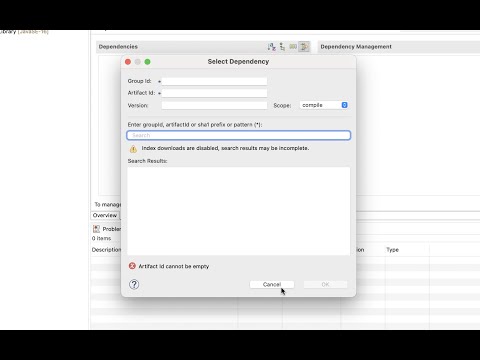The width and height of the screenshot is (480, 360).
Task: Toggle the Show GroupId icon in Dependencies toolbar
Action: pyautogui.click(x=293, y=47)
